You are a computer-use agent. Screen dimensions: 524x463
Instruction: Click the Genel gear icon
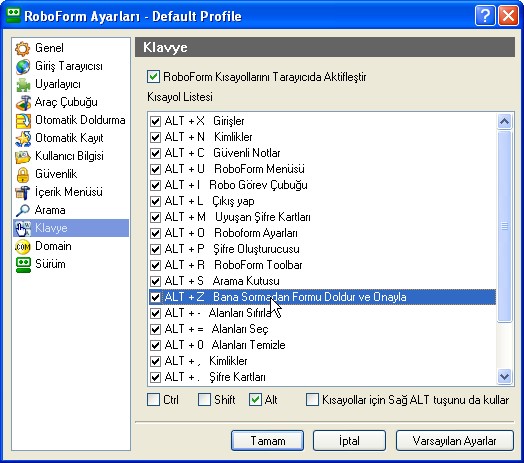23,48
